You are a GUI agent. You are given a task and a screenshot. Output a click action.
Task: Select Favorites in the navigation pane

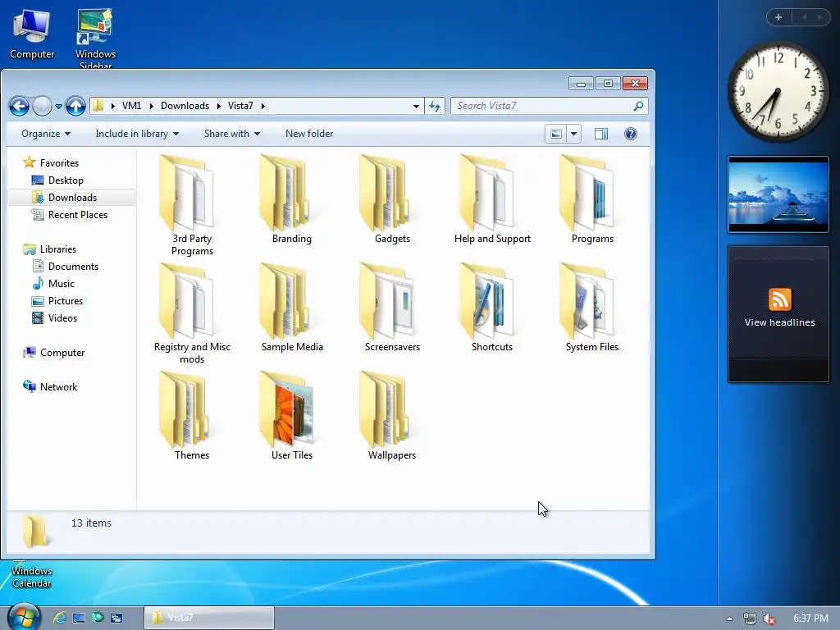click(52, 163)
